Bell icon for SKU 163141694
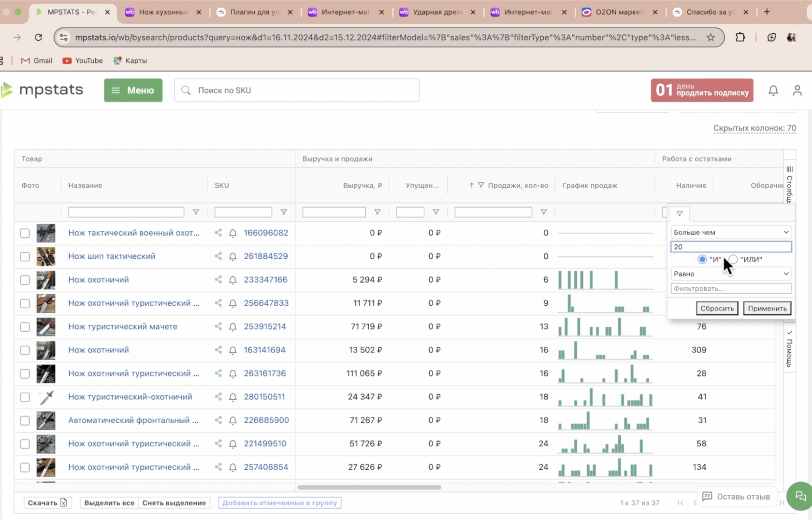This screenshot has height=520, width=812. 232,350
